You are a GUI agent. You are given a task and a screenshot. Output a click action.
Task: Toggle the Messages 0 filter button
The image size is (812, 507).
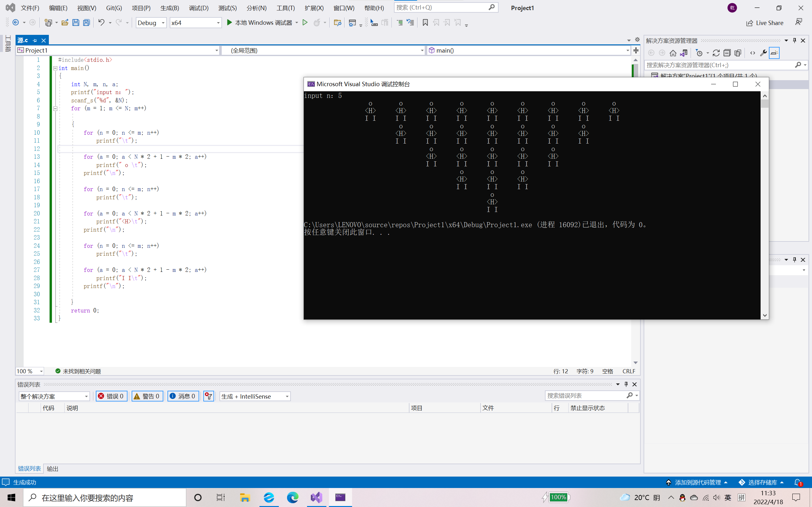coord(183,396)
